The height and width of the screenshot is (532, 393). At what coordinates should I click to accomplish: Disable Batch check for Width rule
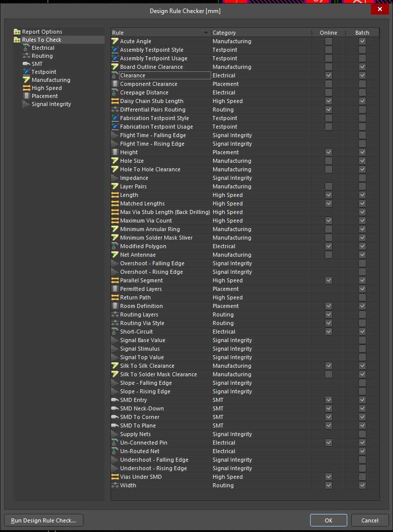click(x=362, y=485)
